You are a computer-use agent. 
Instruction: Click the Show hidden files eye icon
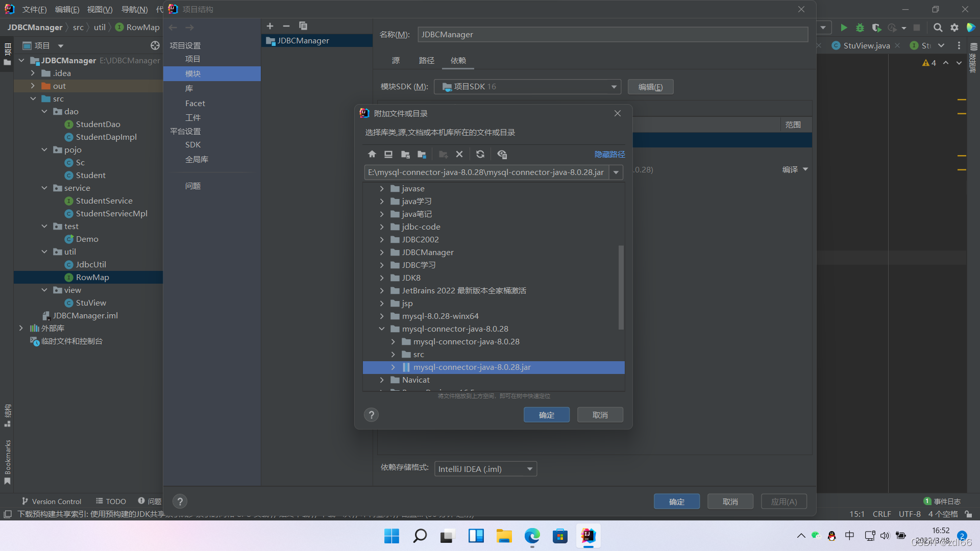tap(502, 154)
